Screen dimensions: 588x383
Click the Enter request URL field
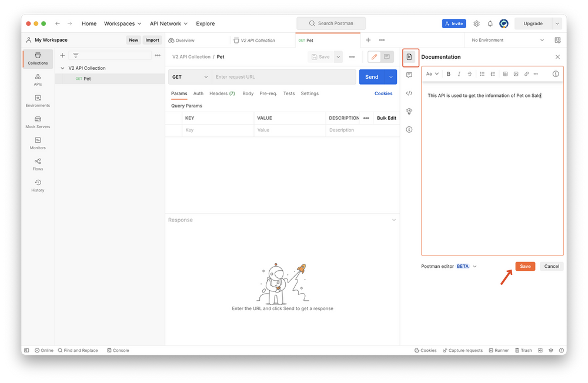click(x=284, y=77)
